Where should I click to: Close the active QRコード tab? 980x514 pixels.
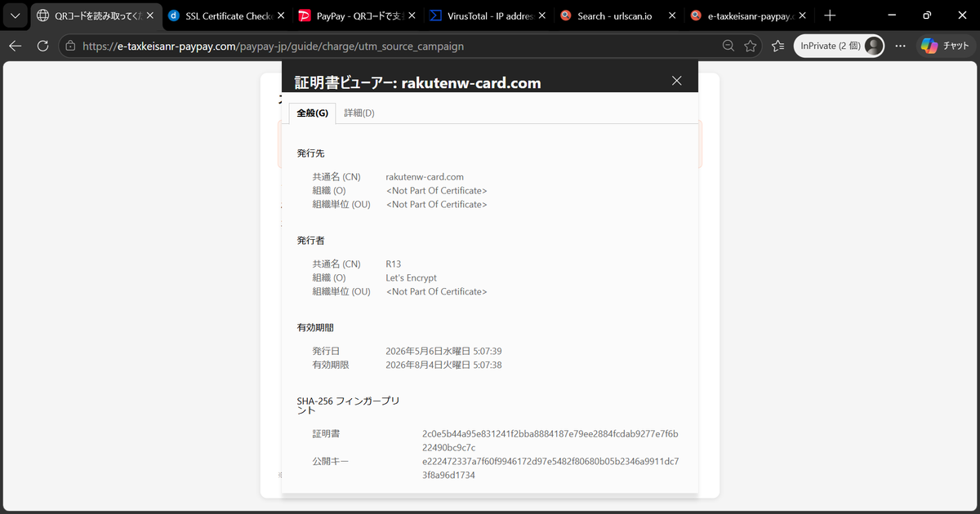point(149,16)
